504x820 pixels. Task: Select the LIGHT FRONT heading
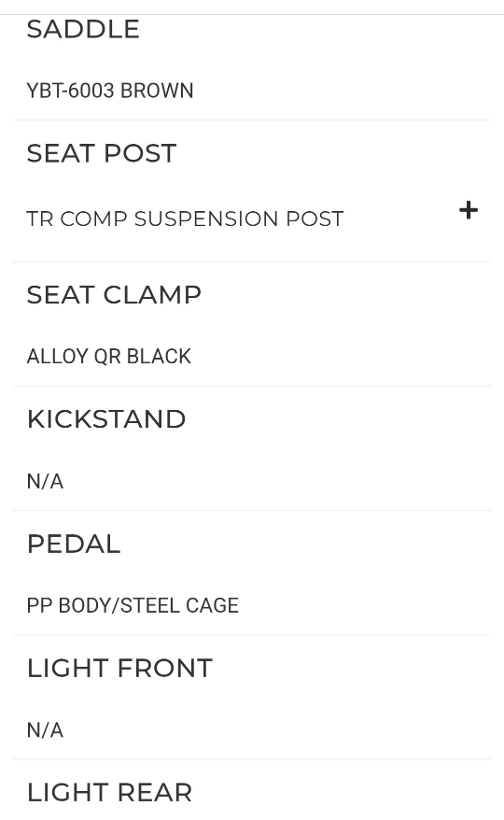(x=119, y=669)
